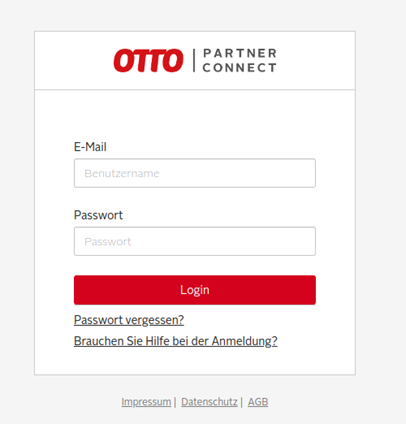Click the pipe separator after Datenschutz

pos(242,402)
